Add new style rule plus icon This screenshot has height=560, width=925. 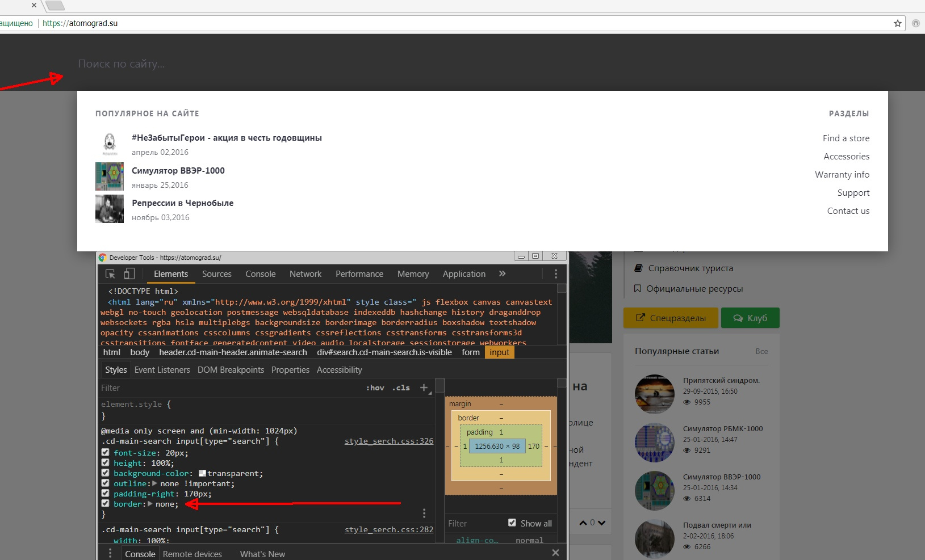click(x=424, y=388)
